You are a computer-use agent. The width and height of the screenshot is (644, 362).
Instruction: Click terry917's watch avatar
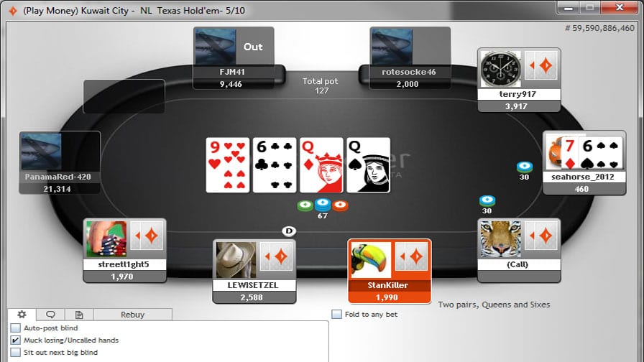[x=501, y=68]
